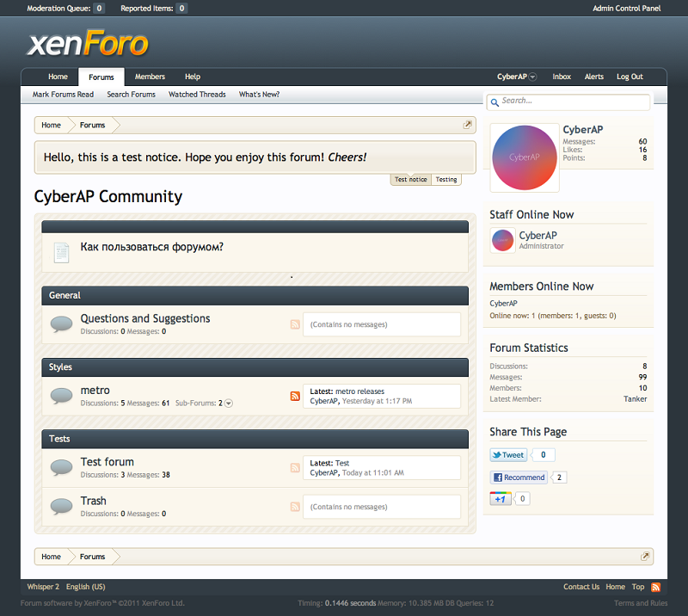Click Log Out
This screenshot has width=688, height=616.
630,77
